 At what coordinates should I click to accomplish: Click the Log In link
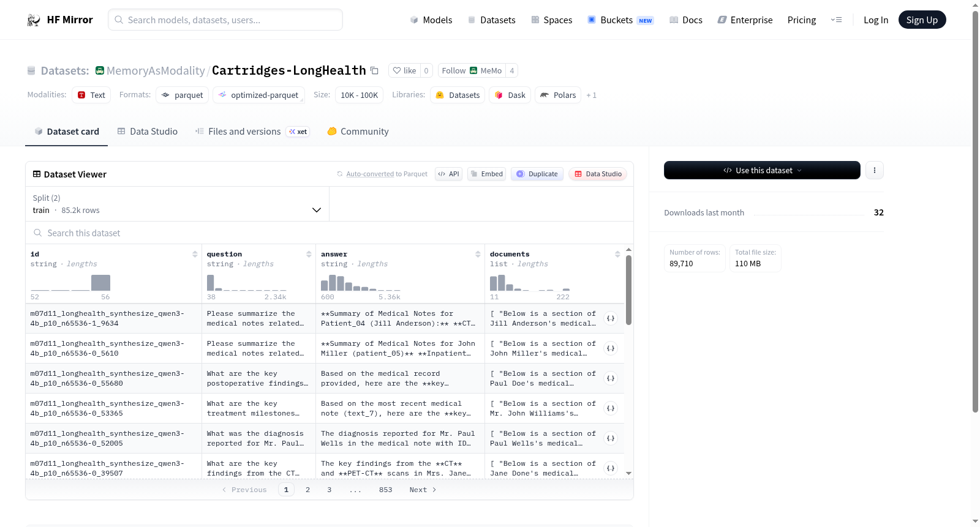tap(876, 20)
